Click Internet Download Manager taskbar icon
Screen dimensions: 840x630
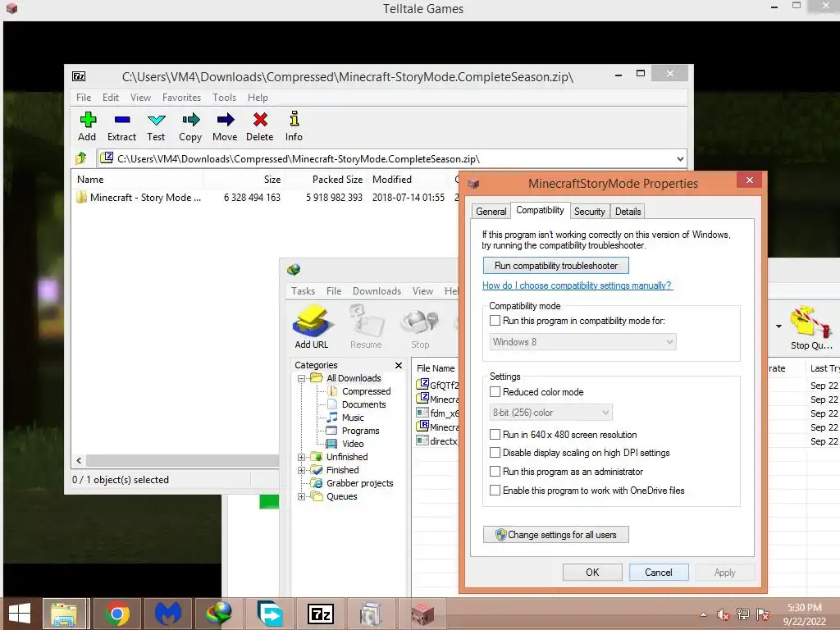[x=218, y=614]
